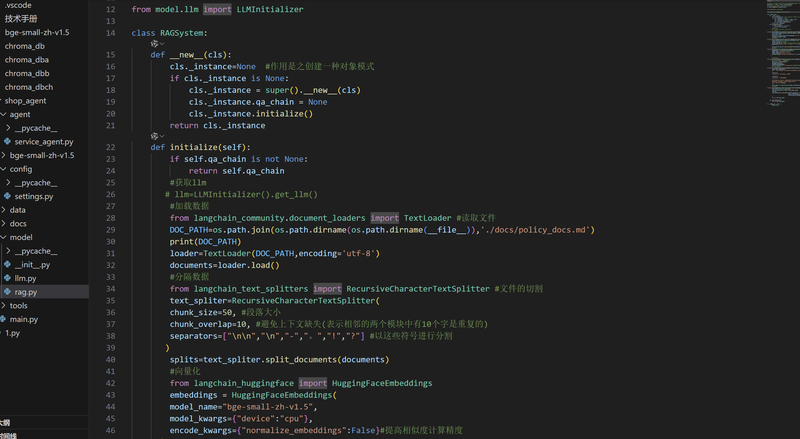Place cursor on 'class RAGSystem:' line
The width and height of the screenshot is (800, 439).
[169, 33]
